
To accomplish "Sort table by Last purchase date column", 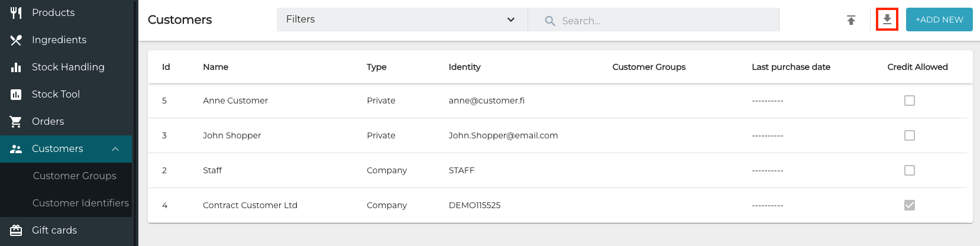I will (791, 67).
